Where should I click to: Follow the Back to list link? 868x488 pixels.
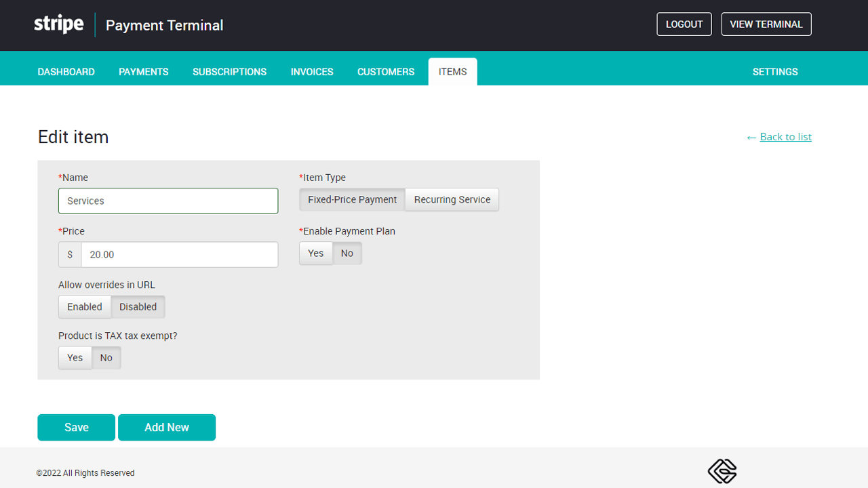tap(785, 136)
